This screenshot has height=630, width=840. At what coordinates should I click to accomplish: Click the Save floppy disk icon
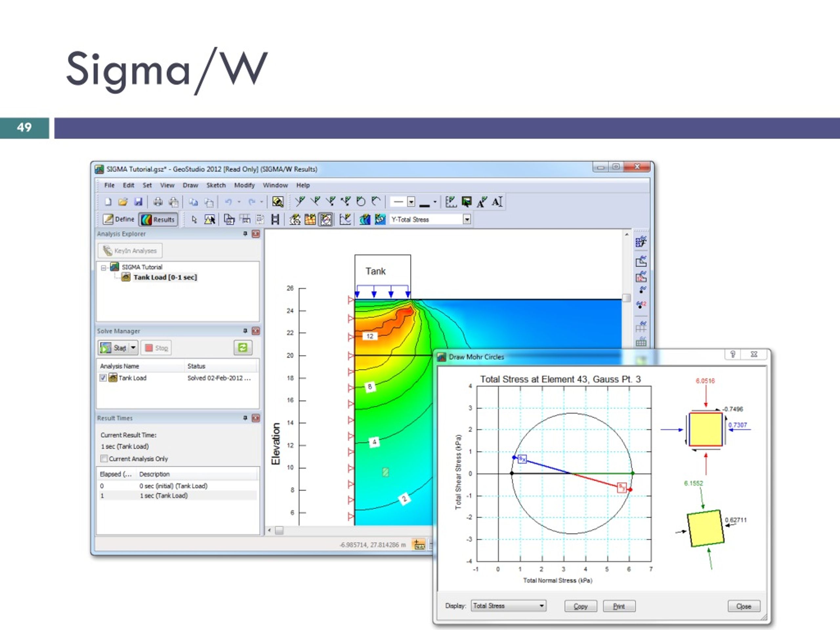(138, 202)
